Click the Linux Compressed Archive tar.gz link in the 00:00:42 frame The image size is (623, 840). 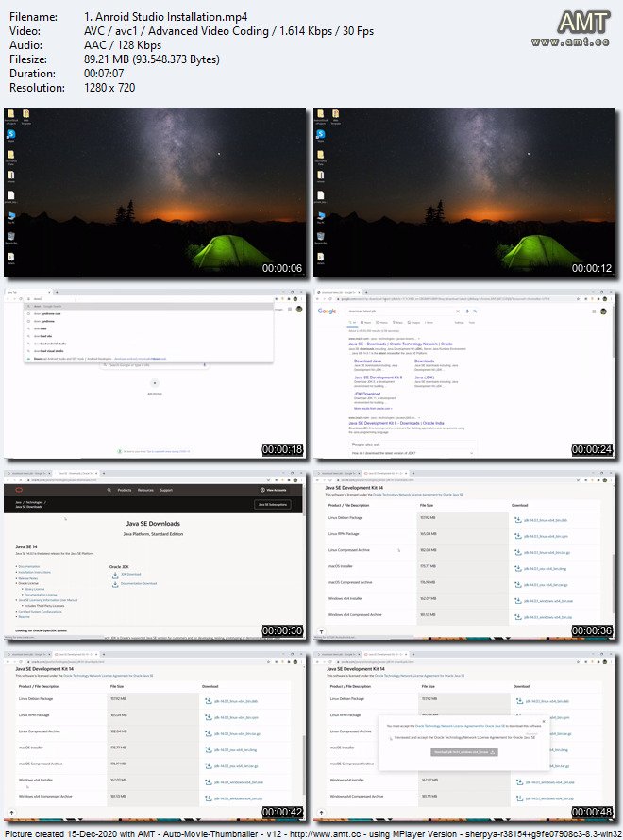click(237, 734)
